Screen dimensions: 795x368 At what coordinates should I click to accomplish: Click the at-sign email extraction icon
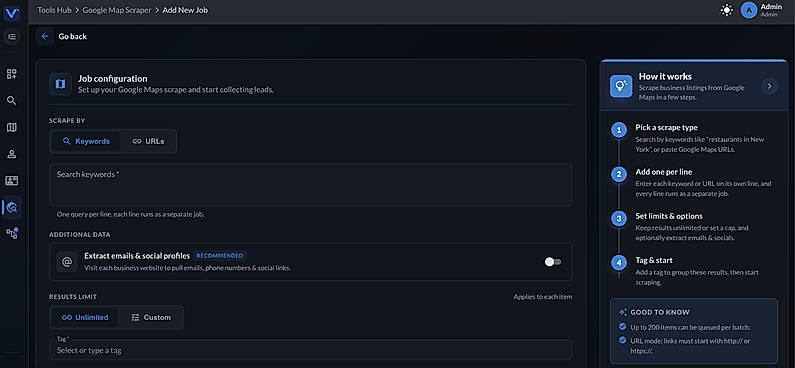(x=67, y=262)
